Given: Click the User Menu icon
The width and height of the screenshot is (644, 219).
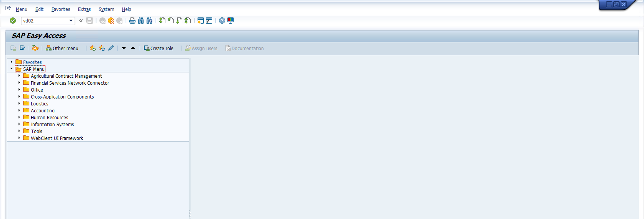Looking at the screenshot, I should [x=13, y=48].
